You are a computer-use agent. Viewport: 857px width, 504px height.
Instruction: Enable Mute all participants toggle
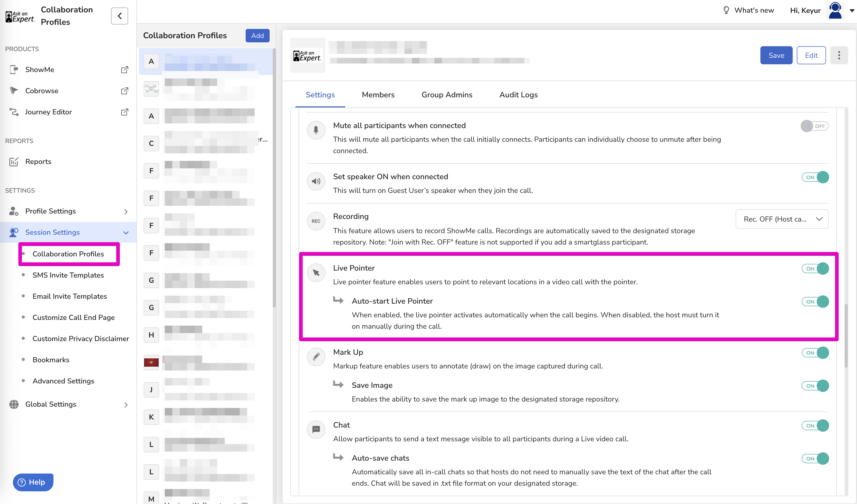pos(814,126)
